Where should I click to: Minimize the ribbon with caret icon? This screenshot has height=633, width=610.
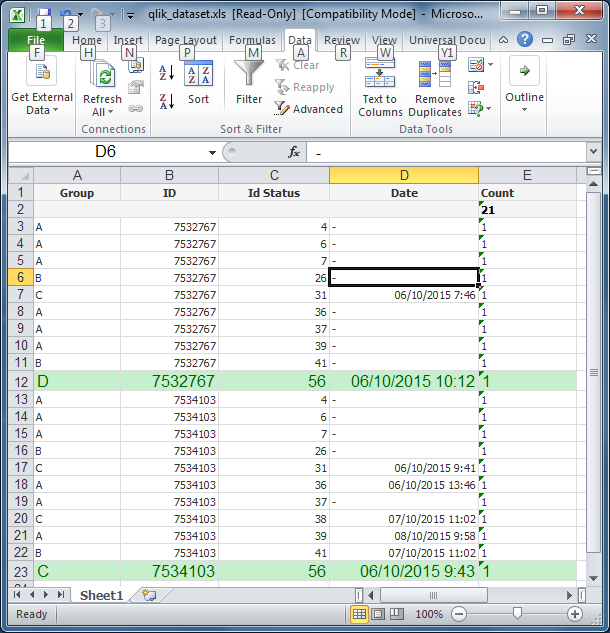click(503, 40)
